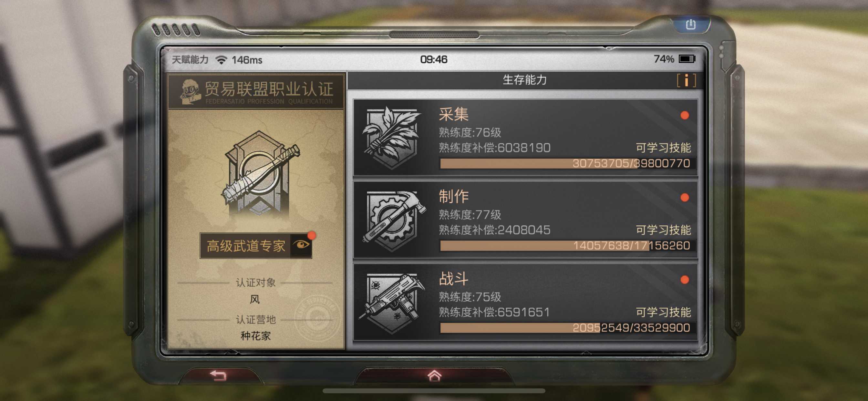Select the 贸易联盟职业认证 panel header
This screenshot has height=401, width=868.
coord(256,92)
